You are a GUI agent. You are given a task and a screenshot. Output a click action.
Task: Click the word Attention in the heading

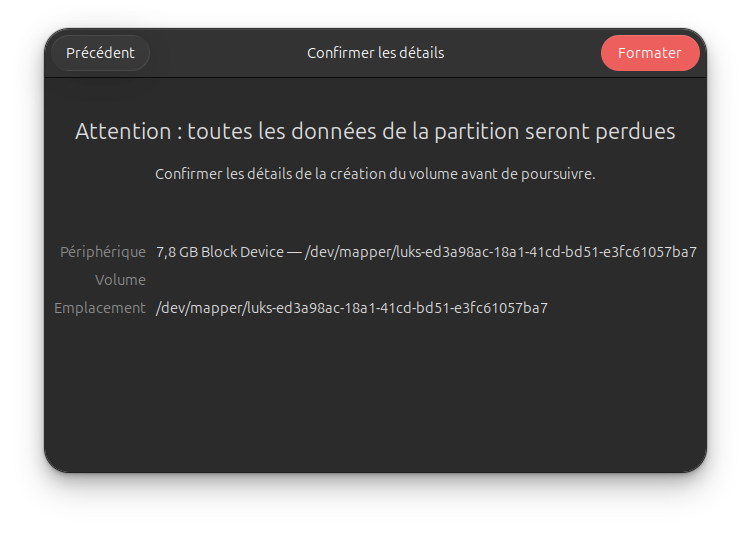[x=123, y=131]
